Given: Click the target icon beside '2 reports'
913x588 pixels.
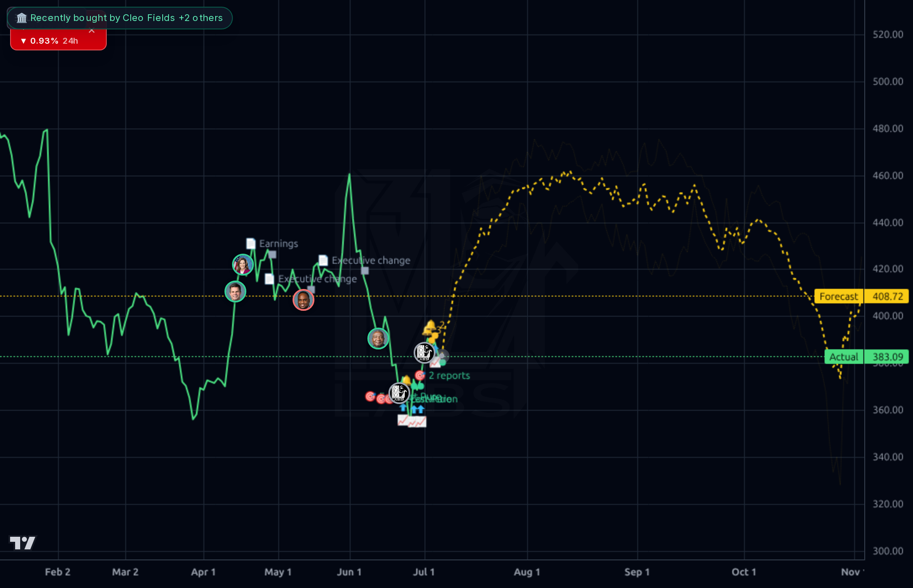Looking at the screenshot, I should (420, 375).
